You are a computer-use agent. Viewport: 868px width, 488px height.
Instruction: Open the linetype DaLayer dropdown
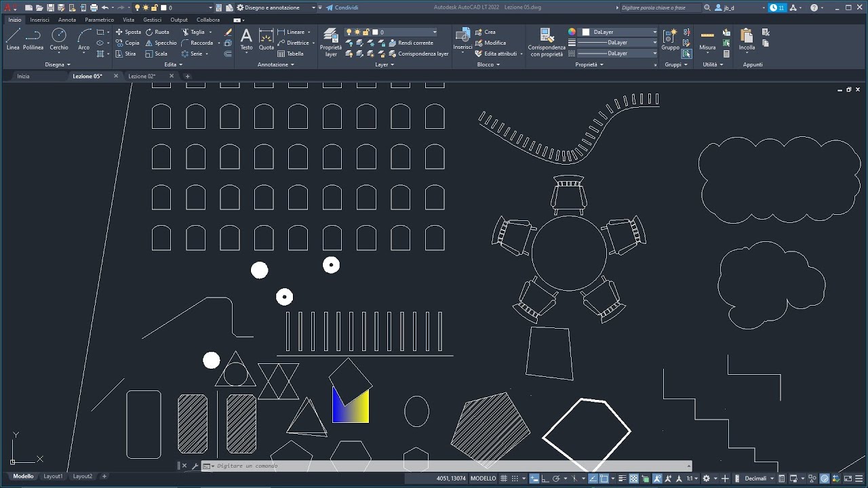[x=617, y=54]
